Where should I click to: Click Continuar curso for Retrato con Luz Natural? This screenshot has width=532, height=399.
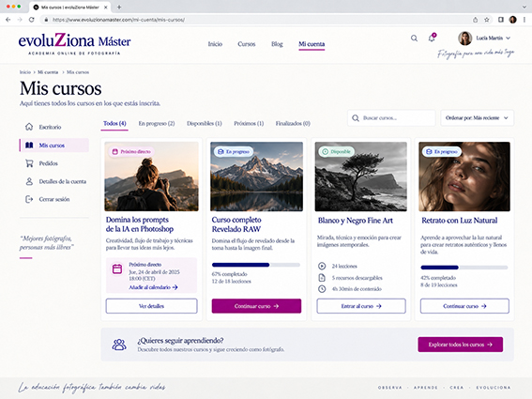click(464, 306)
